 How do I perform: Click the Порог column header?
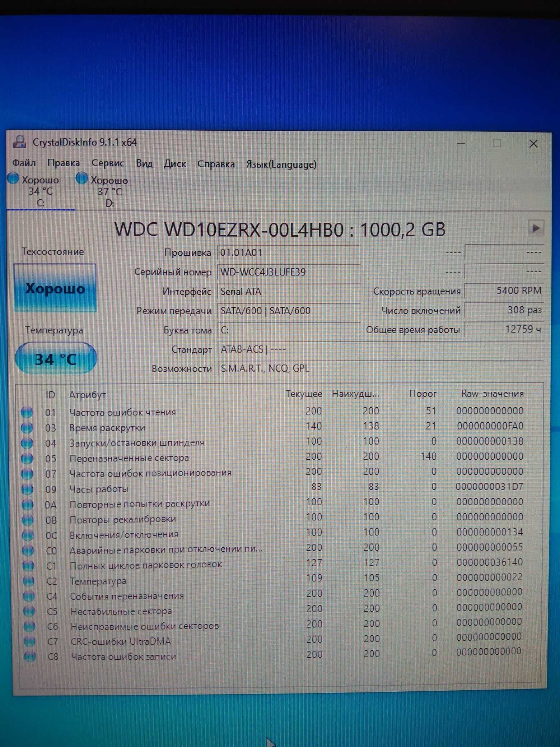point(423,394)
